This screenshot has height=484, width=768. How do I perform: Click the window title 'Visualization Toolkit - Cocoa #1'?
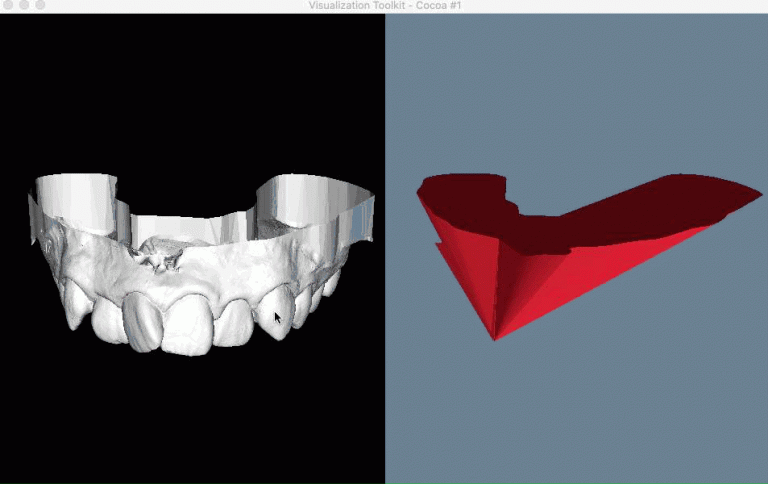click(x=384, y=5)
